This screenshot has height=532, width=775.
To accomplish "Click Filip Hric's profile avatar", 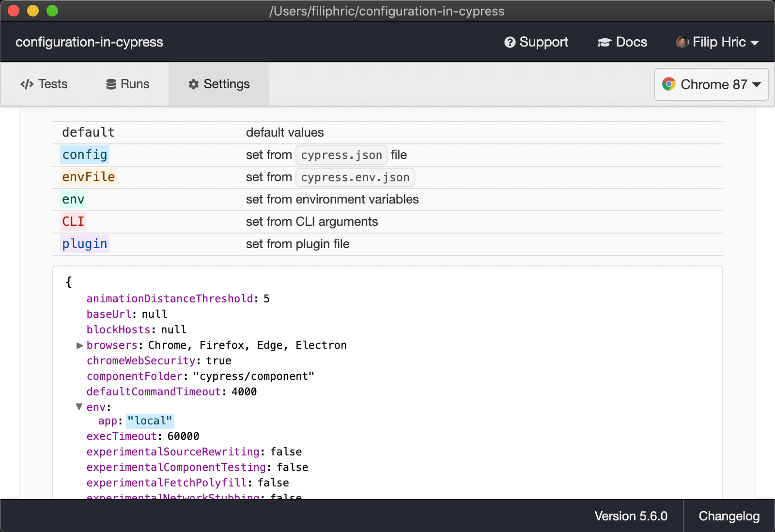I will [683, 42].
